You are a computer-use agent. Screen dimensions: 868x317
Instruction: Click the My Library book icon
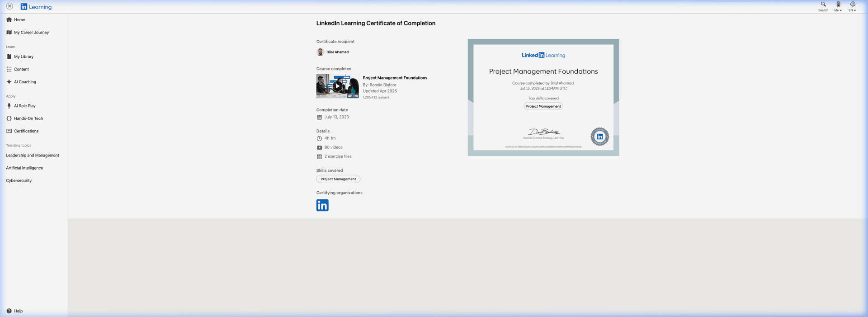click(9, 57)
